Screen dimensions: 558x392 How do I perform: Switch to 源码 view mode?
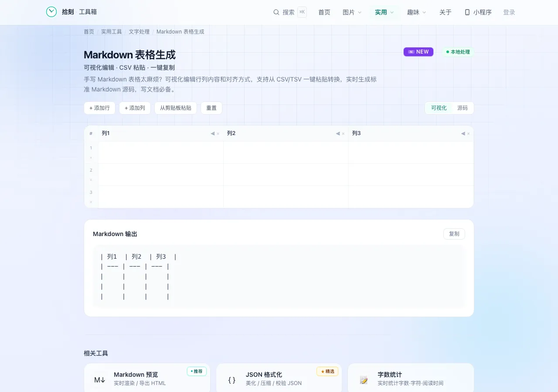[x=463, y=108]
